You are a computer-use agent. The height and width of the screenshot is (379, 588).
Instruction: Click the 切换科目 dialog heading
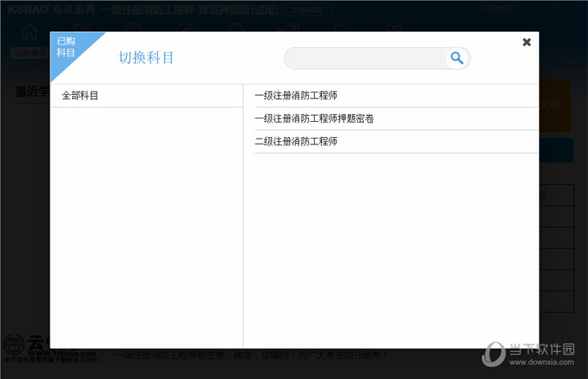pyautogui.click(x=146, y=58)
